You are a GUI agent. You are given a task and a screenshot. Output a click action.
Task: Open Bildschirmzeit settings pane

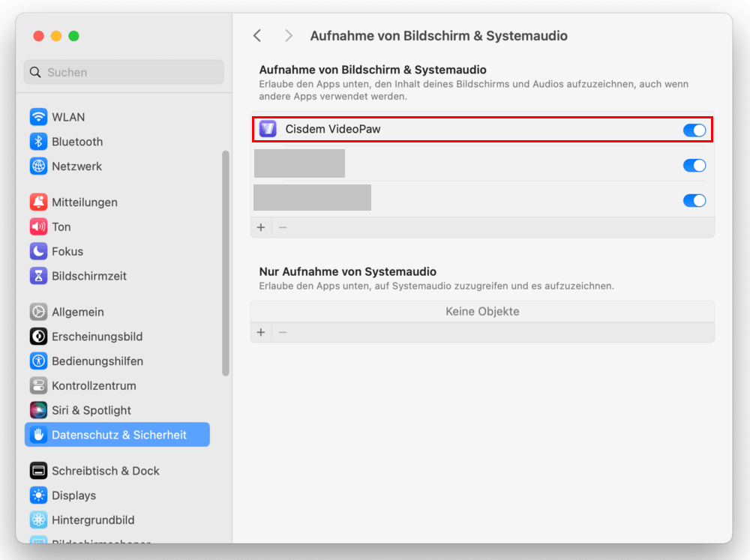click(x=117, y=276)
